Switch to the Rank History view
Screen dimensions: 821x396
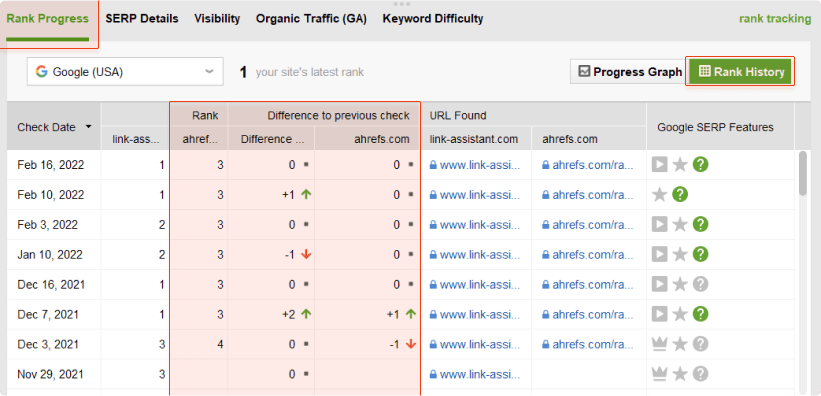pos(741,72)
